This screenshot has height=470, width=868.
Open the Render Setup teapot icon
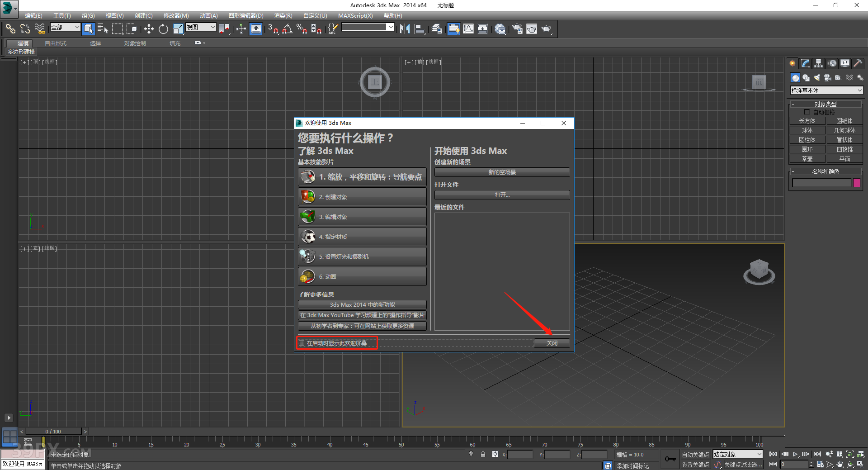pos(517,29)
